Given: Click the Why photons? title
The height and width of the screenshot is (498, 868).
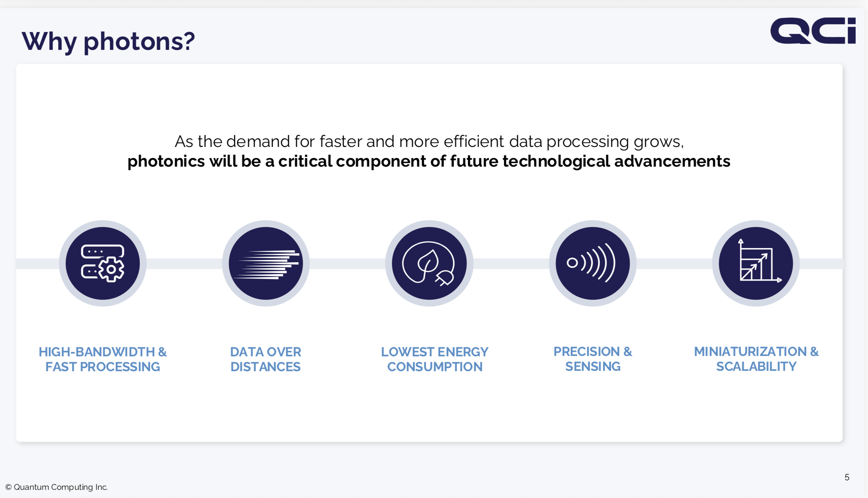Looking at the screenshot, I should pyautogui.click(x=108, y=41).
